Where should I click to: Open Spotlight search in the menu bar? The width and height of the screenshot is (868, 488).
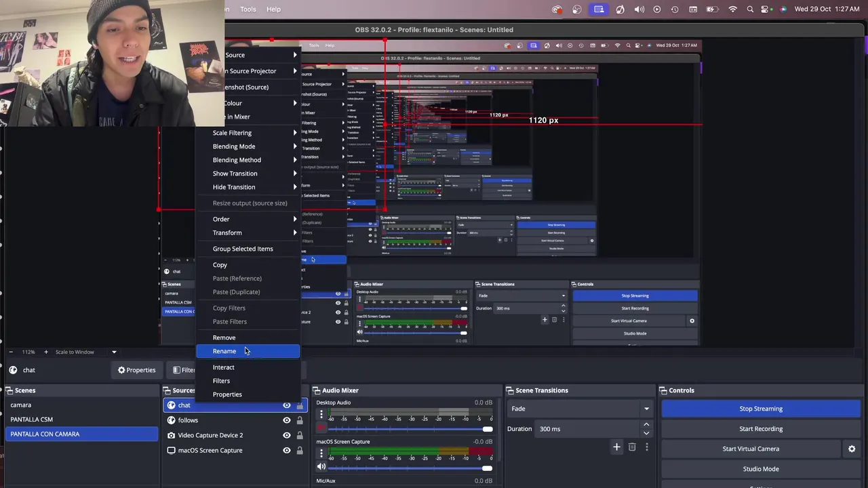pyautogui.click(x=750, y=9)
